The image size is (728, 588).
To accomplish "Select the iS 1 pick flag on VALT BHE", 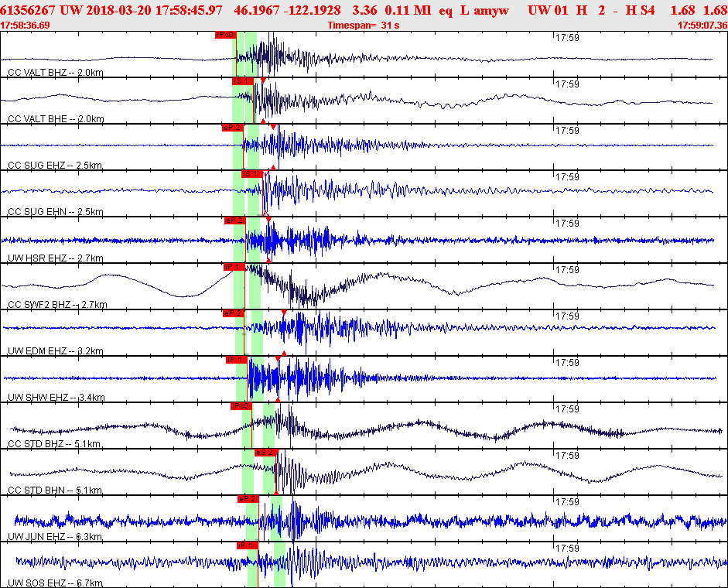I will (x=243, y=81).
